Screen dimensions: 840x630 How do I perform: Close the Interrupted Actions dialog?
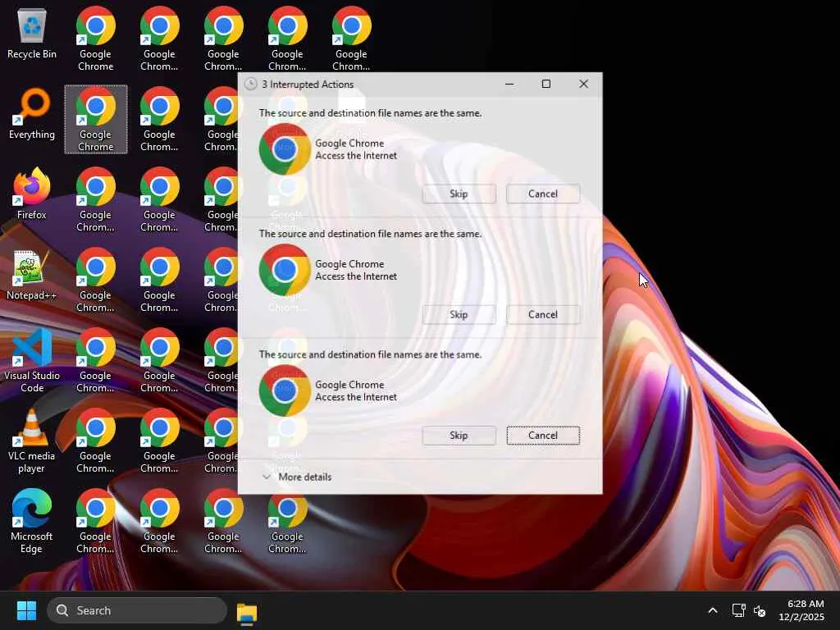(x=583, y=84)
